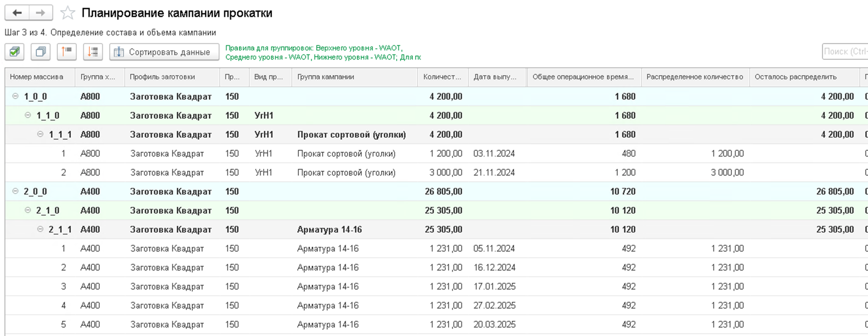The image size is (868, 336).
Task: Click the Общее операционное время column header
Action: point(584,77)
